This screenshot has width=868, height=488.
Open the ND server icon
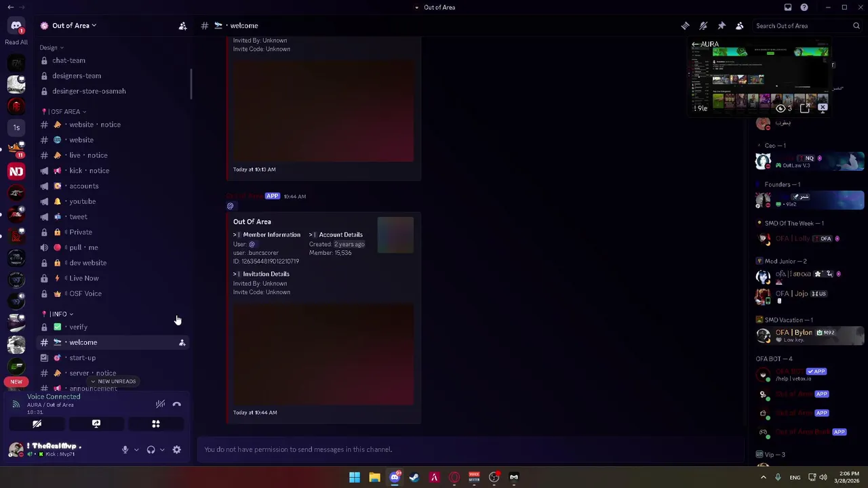[x=16, y=171]
